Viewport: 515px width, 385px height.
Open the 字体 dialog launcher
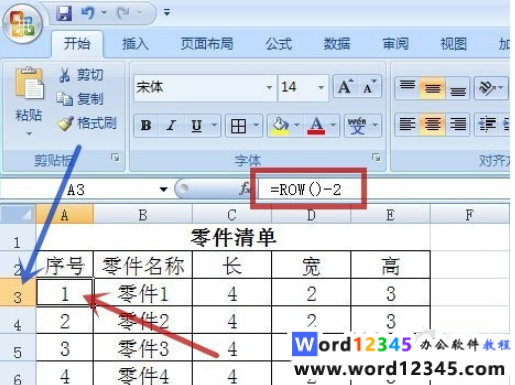click(x=376, y=157)
